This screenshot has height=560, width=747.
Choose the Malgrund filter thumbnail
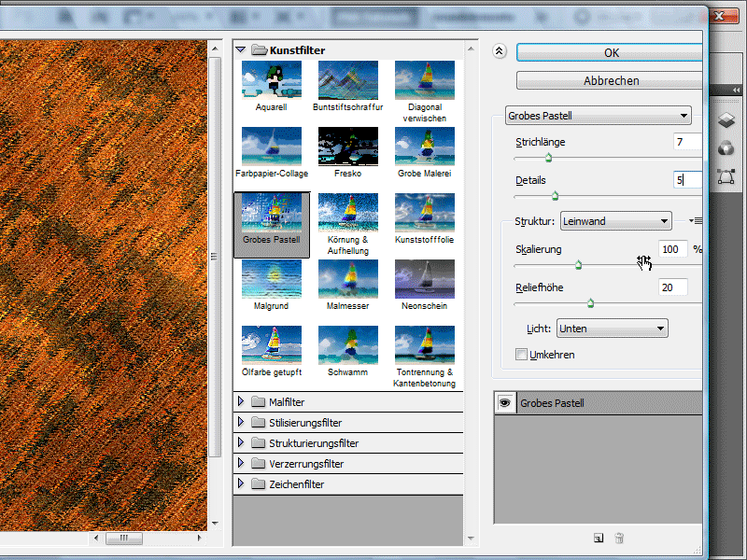click(271, 278)
